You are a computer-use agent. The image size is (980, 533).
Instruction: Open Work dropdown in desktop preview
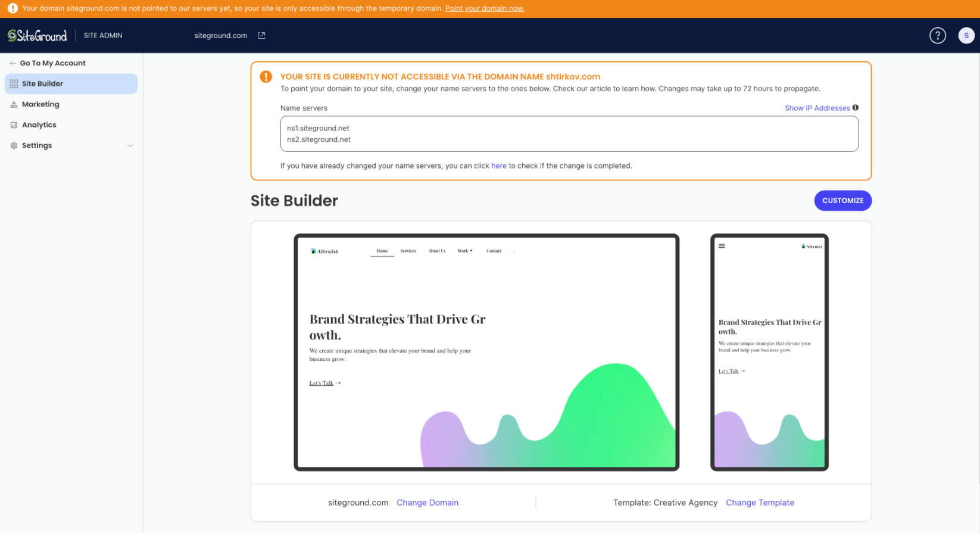pos(465,251)
